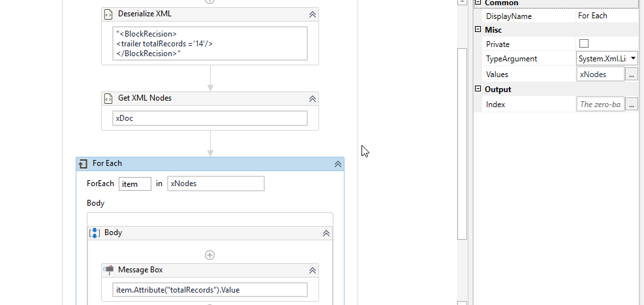Click the Message Box text expression field
Screen dimensions: 644x305
(210, 290)
